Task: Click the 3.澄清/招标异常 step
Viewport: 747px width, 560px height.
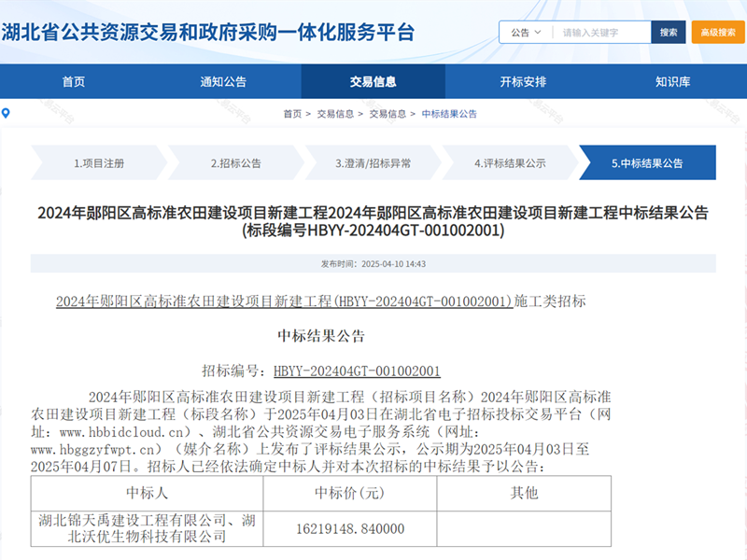Action: (x=373, y=161)
